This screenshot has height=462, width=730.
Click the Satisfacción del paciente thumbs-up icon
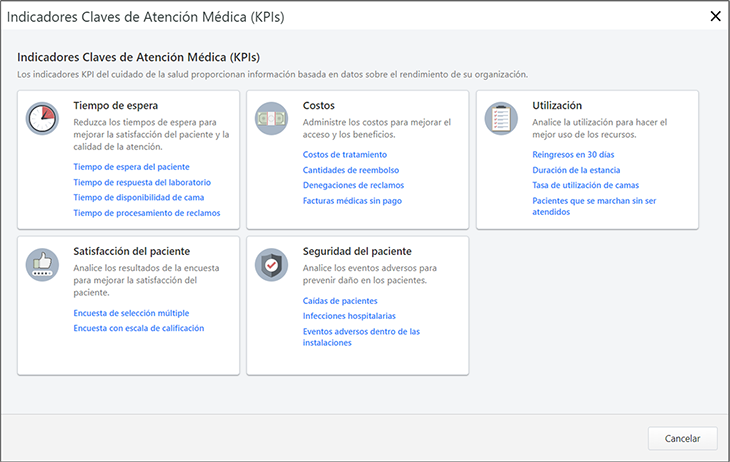tap(42, 264)
